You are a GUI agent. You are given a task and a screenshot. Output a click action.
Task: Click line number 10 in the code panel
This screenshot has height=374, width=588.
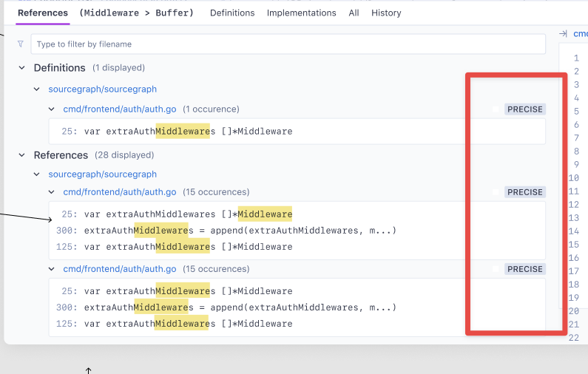click(x=574, y=177)
